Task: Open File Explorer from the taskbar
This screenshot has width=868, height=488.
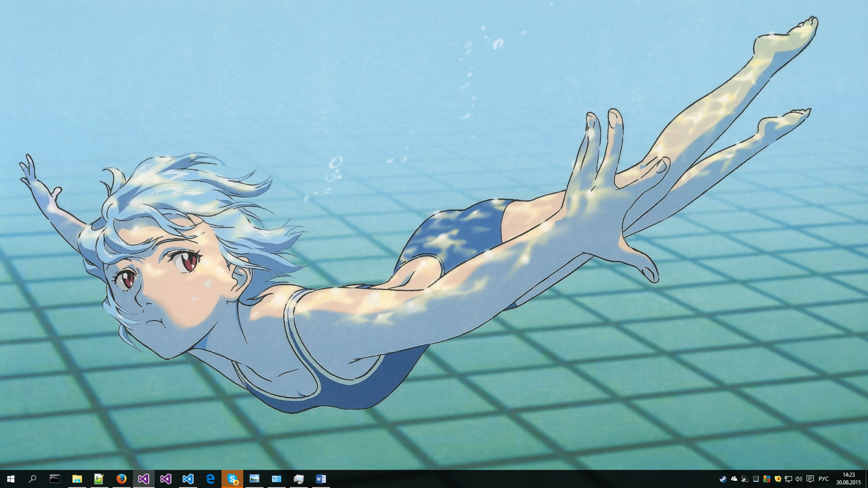Action: point(77,479)
